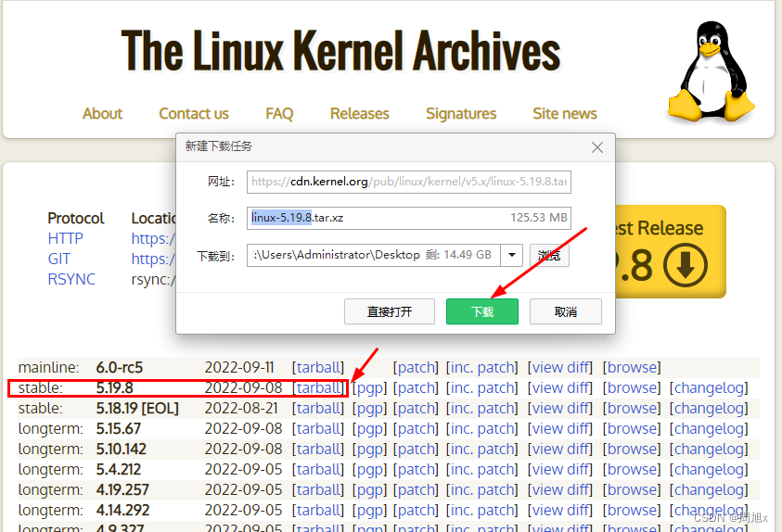Click The Linux Kernel Archives title
This screenshot has height=532, width=782.
point(341,51)
